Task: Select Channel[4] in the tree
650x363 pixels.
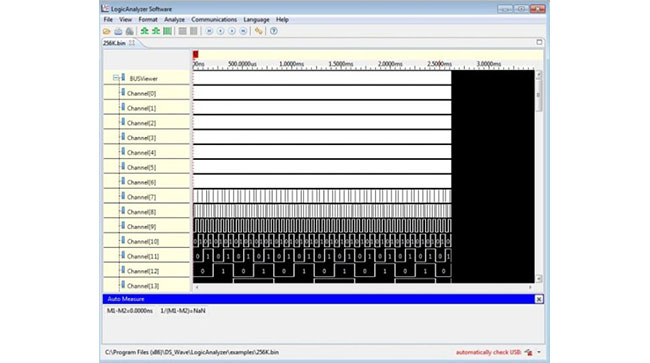Action: [x=141, y=152]
